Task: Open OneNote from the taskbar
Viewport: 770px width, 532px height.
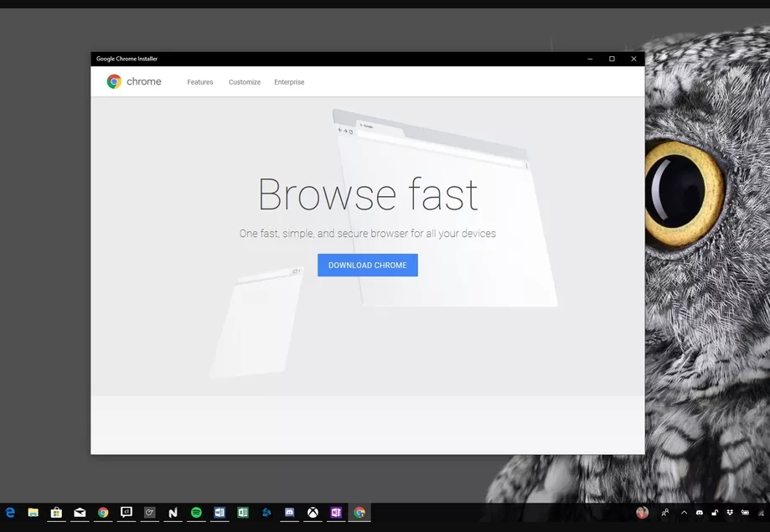Action: (336, 513)
